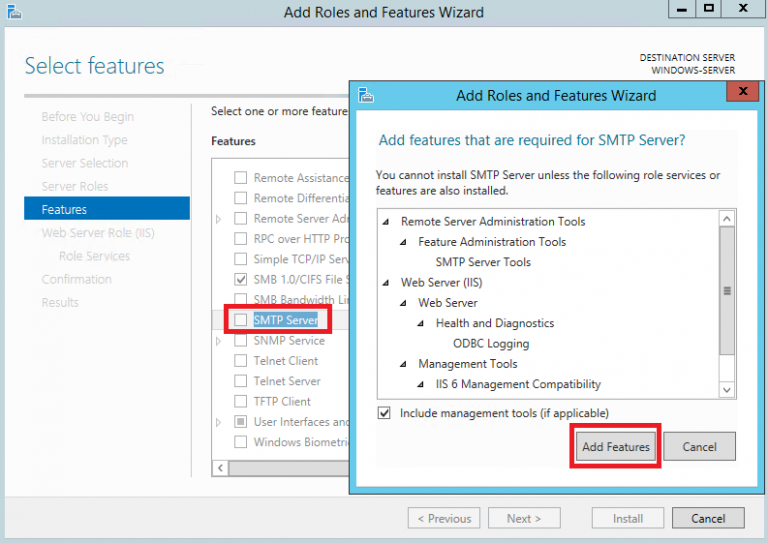Enable the Telnet Client feature checkbox

click(240, 361)
